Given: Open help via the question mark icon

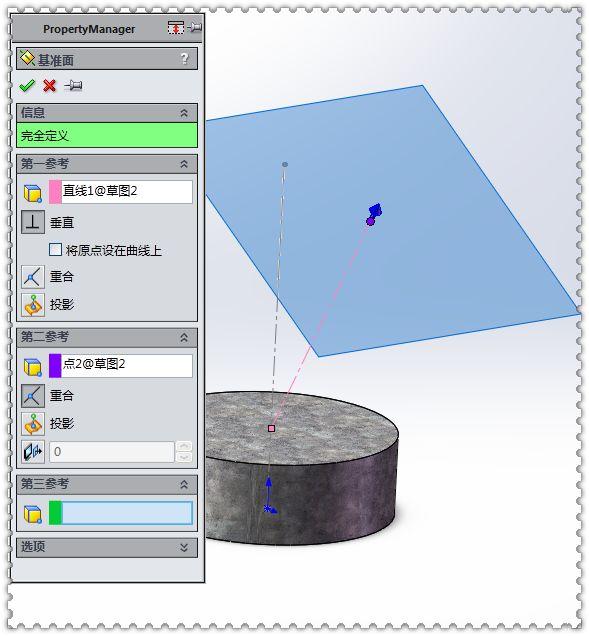Looking at the screenshot, I should point(185,59).
